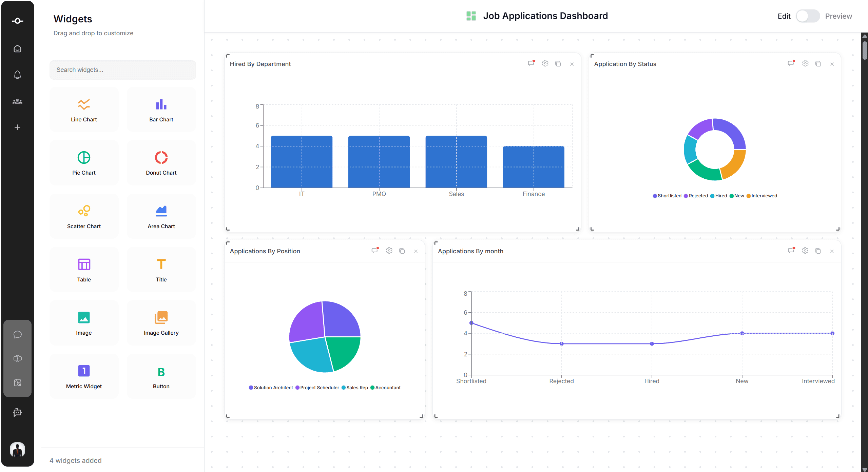
Task: Remove the Hired By Department widget
Action: click(x=572, y=64)
